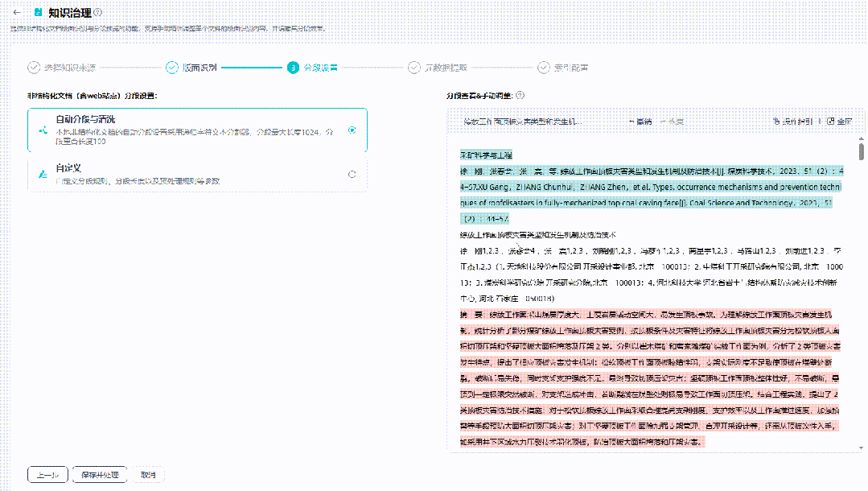The image size is (868, 491).
Task: Jump to the 元数据提取 step label
Action: point(446,68)
